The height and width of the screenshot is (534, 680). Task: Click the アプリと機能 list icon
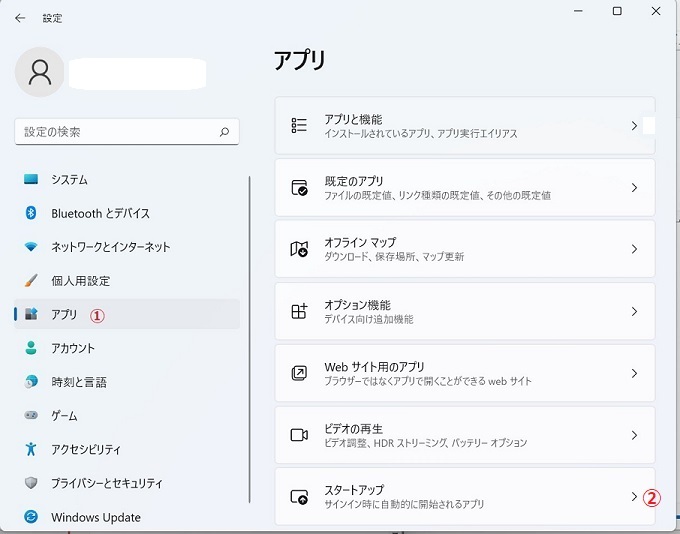[299, 125]
